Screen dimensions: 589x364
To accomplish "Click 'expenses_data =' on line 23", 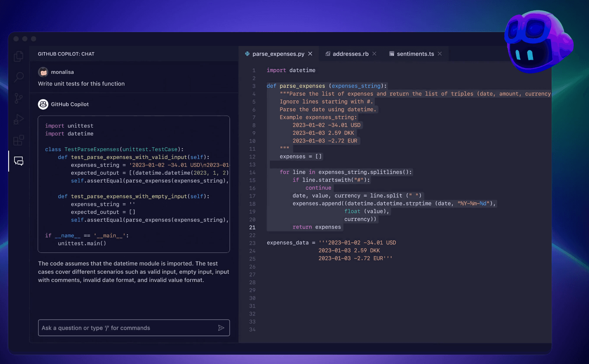I will click(291, 242).
